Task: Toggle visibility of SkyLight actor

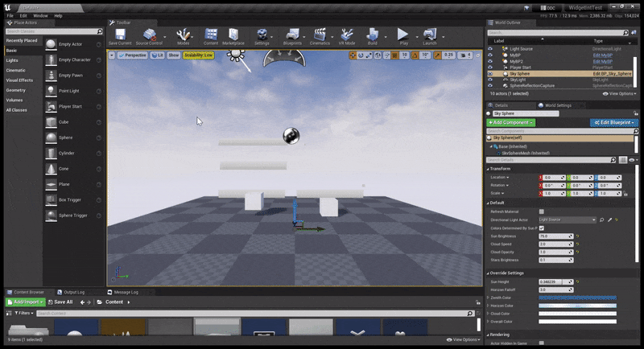Action: click(490, 80)
